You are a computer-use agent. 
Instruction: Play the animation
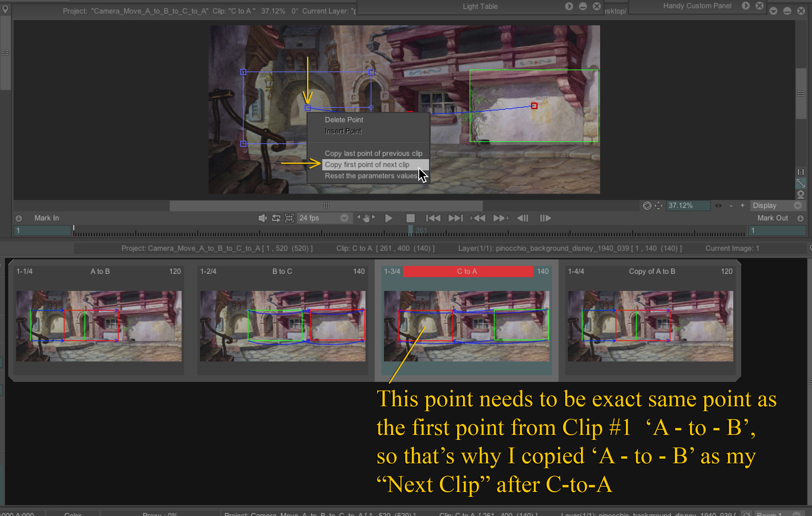coord(389,218)
